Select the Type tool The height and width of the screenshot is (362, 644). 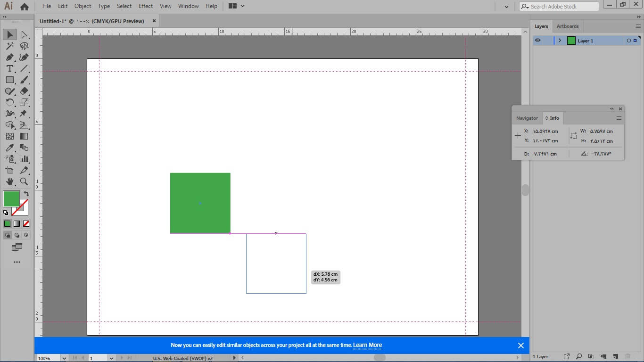(x=9, y=68)
